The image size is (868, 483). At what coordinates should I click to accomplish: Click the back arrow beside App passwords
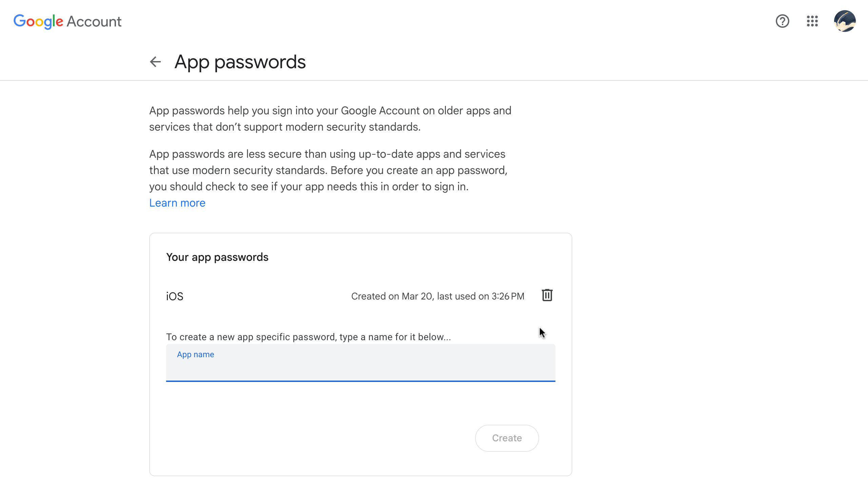click(x=155, y=62)
